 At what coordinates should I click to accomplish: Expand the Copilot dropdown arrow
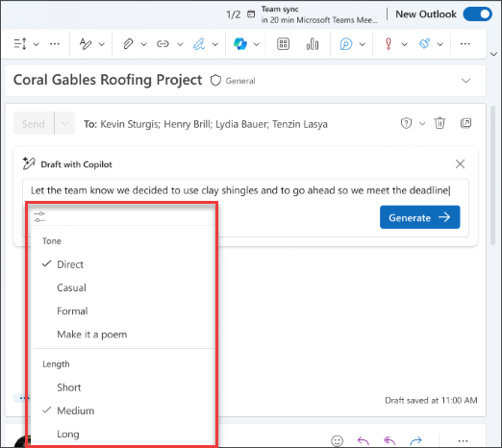pyautogui.click(x=257, y=44)
